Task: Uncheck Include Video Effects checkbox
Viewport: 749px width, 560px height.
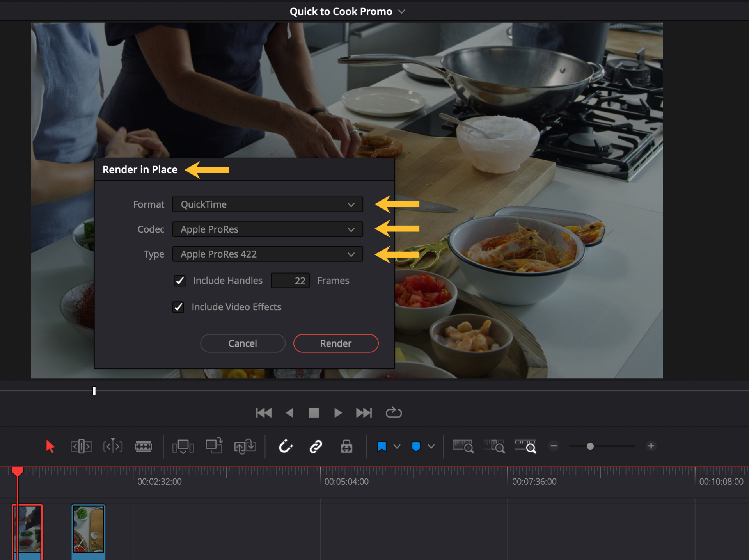Action: (178, 307)
